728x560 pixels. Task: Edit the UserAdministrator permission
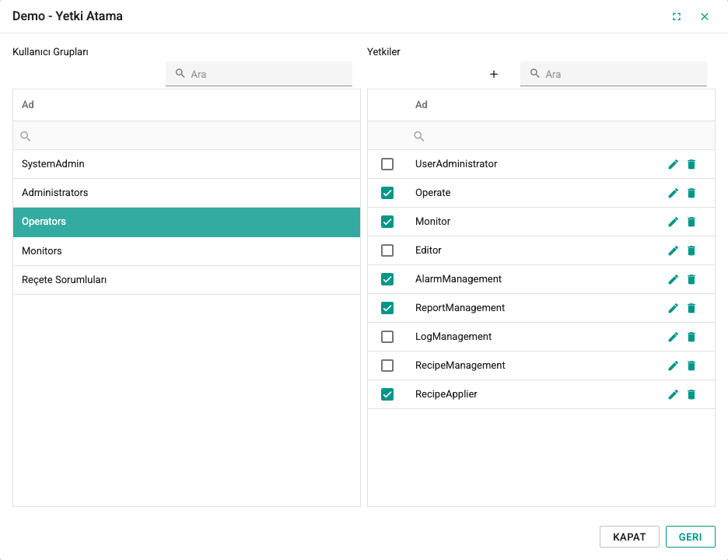pos(674,164)
